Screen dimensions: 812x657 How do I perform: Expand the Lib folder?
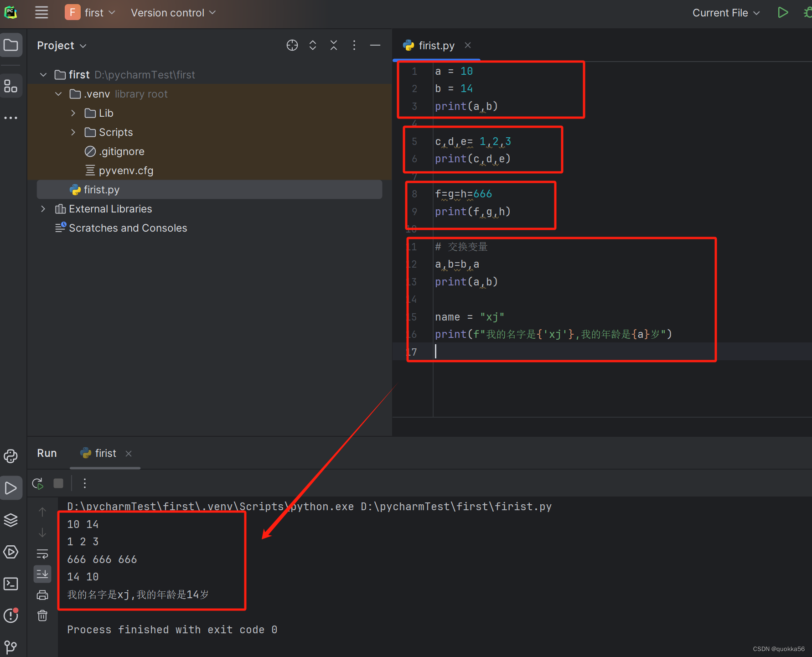tap(73, 113)
